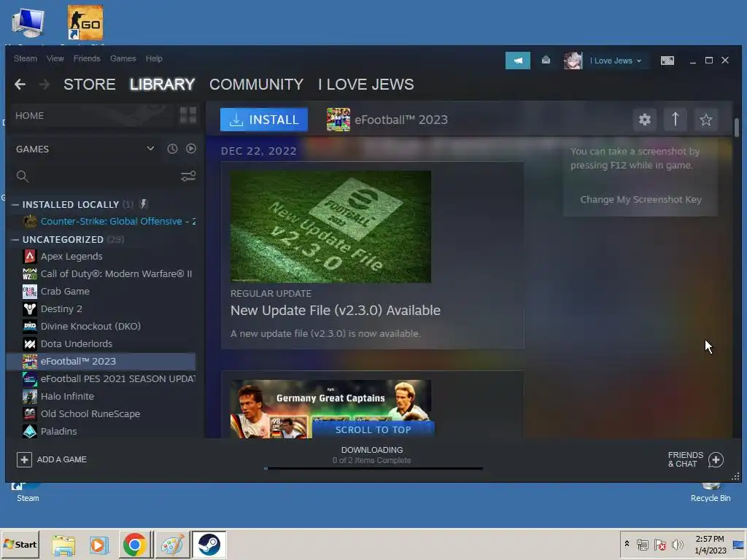Toggle sort by recent activity clock icon

click(172, 149)
